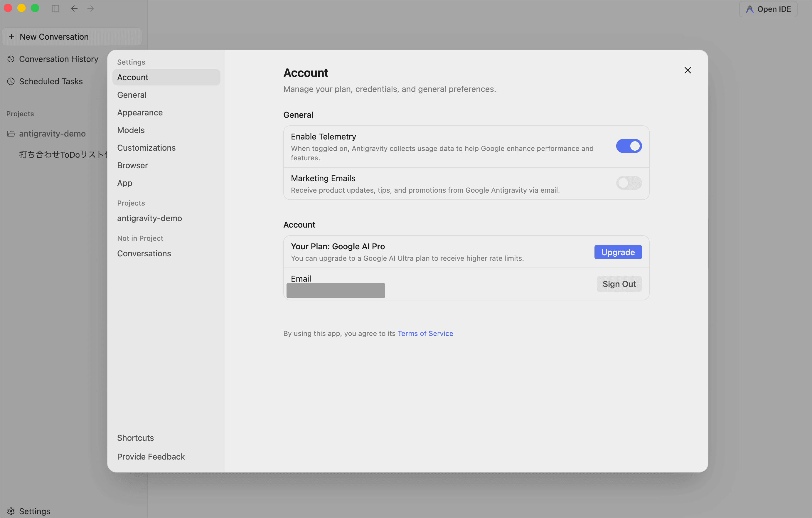Select antigravity-demo in settings Projects list
Image resolution: width=812 pixels, height=518 pixels.
(166, 218)
